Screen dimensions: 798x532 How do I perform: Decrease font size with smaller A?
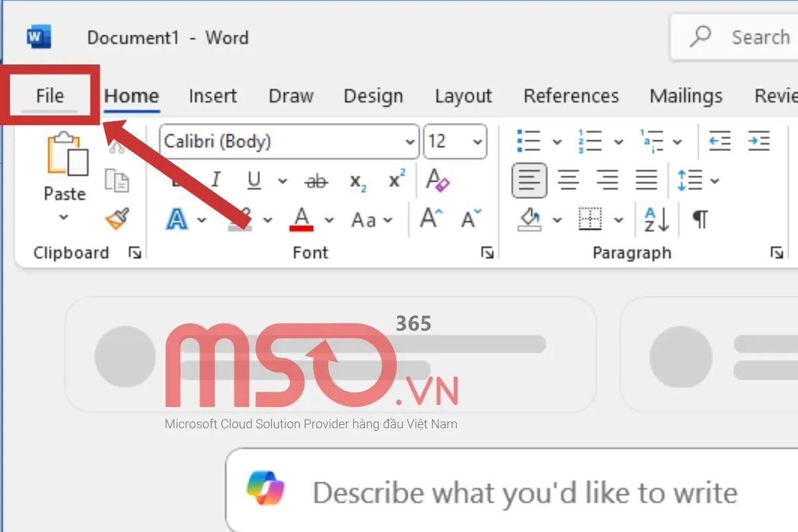471,218
